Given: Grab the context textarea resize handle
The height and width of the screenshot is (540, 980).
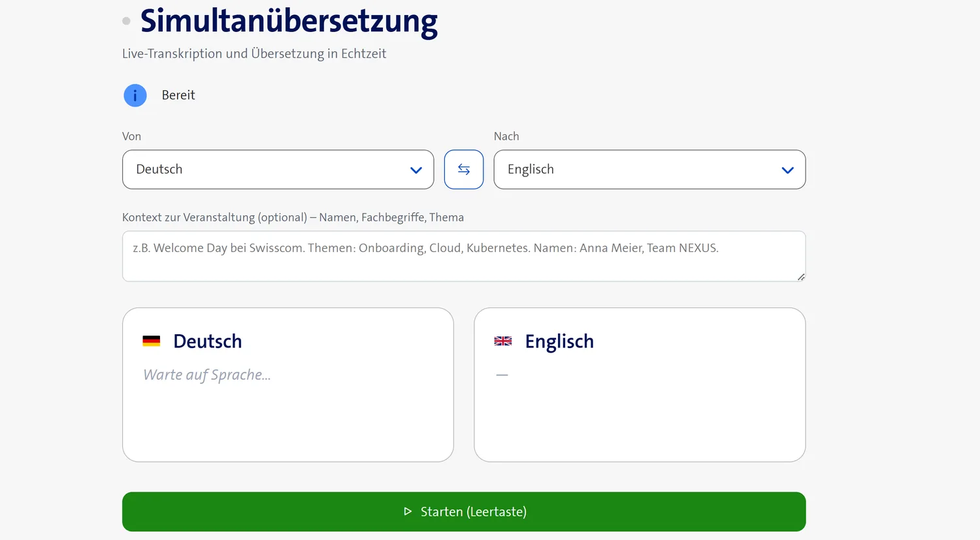Looking at the screenshot, I should point(801,277).
